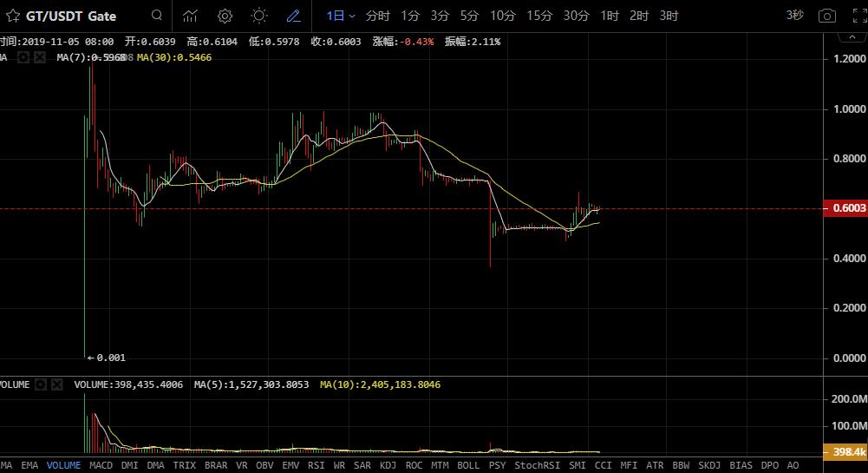The height and width of the screenshot is (473, 868).
Task: Enable the RSI indicator
Action: click(x=317, y=465)
